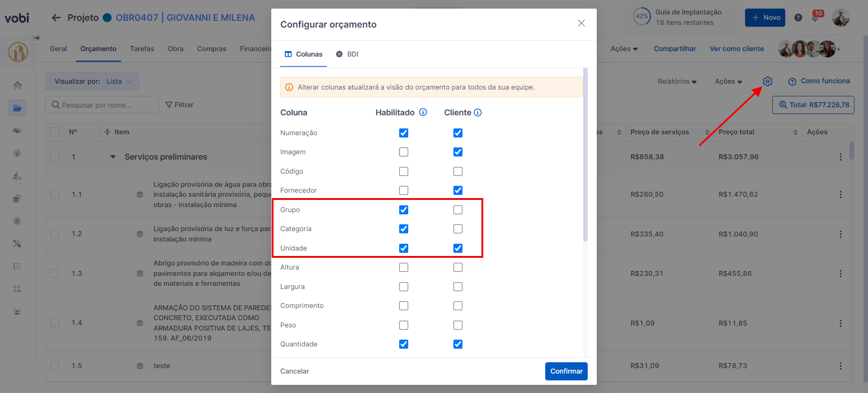The width and height of the screenshot is (868, 393).
Task: Enable the Imagem Habilitado checkbox
Action: click(x=404, y=152)
